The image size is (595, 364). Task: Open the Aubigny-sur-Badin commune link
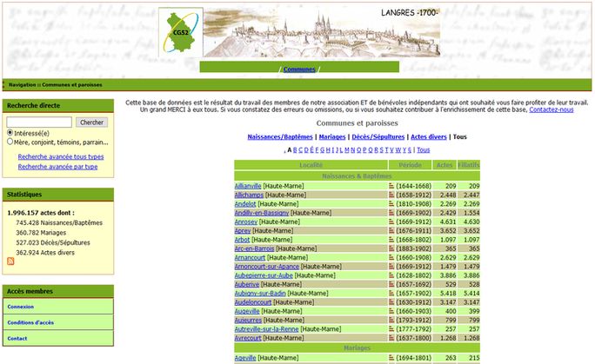(x=260, y=294)
